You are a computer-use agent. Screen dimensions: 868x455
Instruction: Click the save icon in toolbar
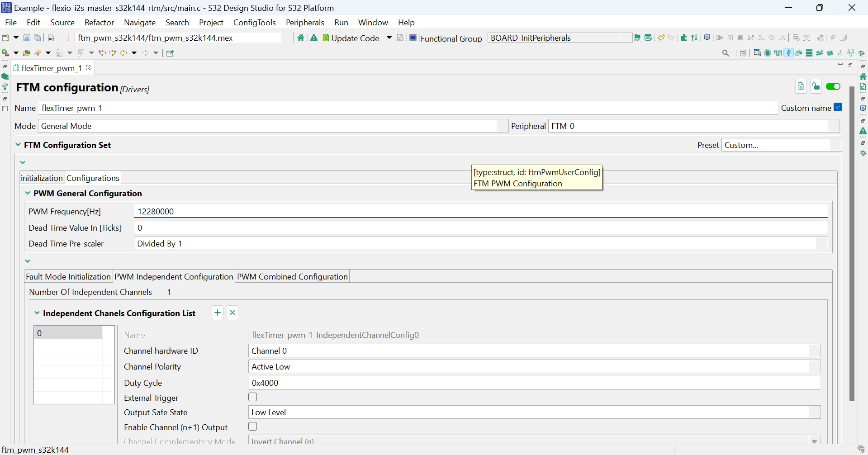click(27, 38)
